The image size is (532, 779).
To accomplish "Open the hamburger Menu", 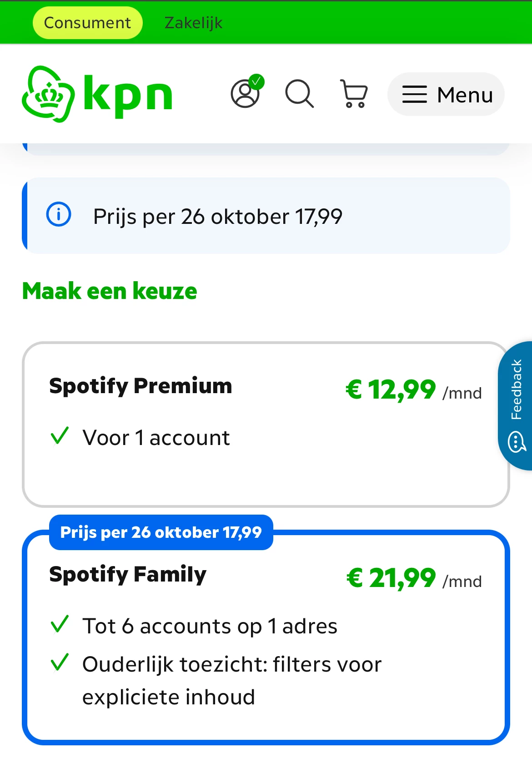I will tap(446, 95).
